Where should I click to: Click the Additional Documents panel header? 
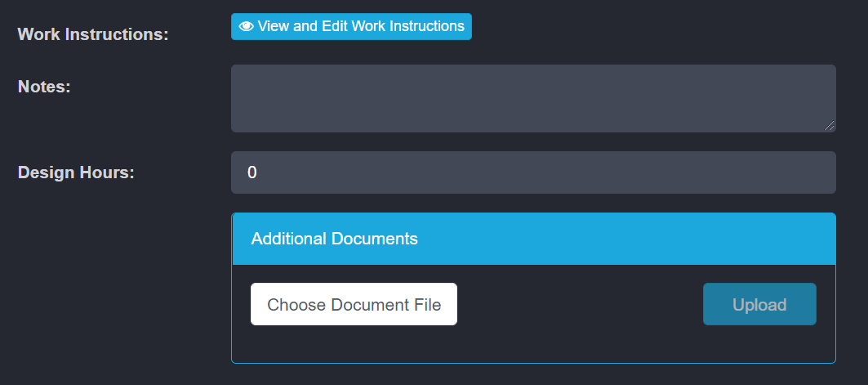coord(533,239)
